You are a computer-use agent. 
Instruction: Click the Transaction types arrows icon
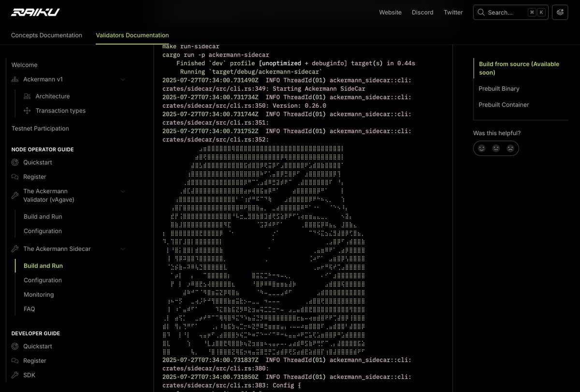click(27, 111)
